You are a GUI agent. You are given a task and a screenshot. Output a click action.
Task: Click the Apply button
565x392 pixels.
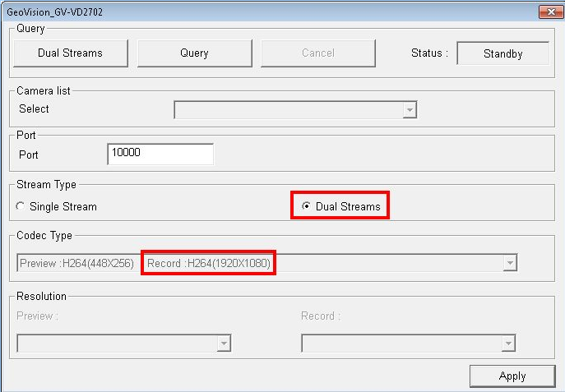point(512,376)
